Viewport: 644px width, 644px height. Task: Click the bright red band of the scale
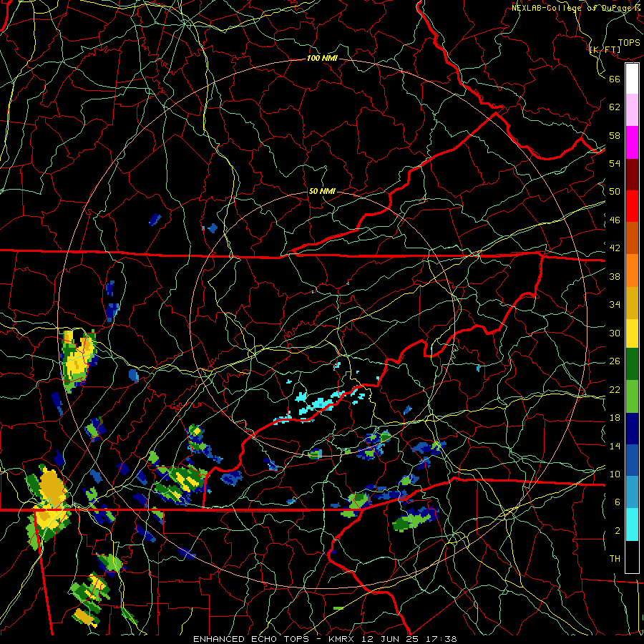pos(632,206)
